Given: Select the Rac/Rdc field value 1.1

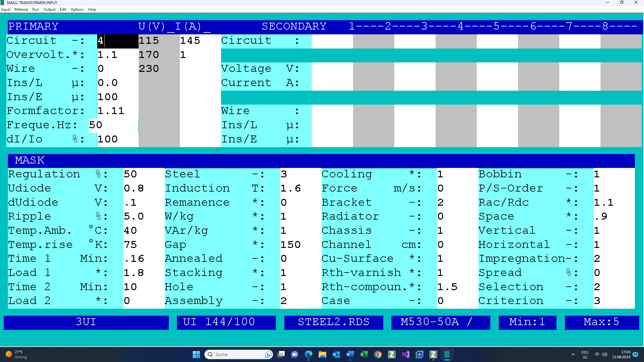Looking at the screenshot, I should pos(614,203).
